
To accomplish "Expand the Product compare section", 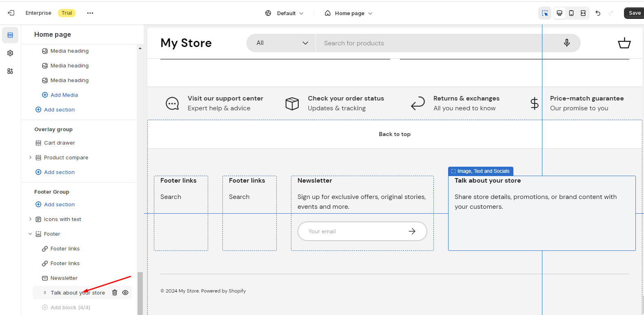I will [30, 157].
